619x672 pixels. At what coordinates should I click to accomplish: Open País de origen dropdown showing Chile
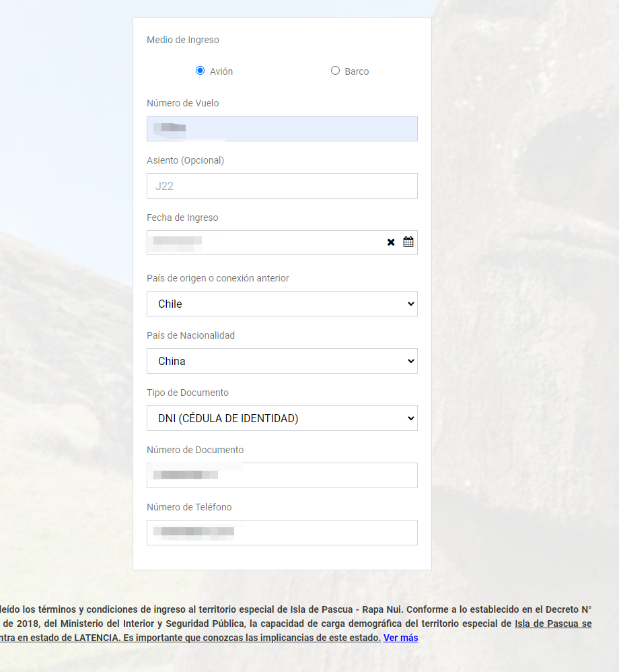(x=282, y=304)
